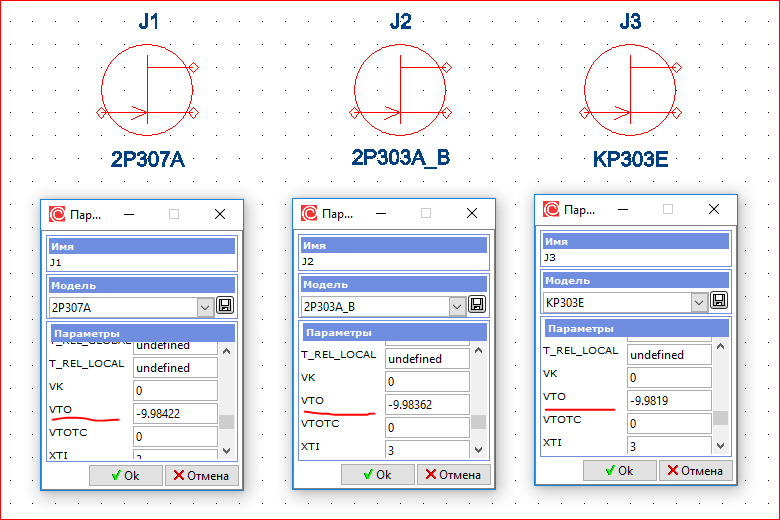Click scroll-down arrow in J2 parameters list
This screenshot has width=780, height=520.
tap(479, 450)
